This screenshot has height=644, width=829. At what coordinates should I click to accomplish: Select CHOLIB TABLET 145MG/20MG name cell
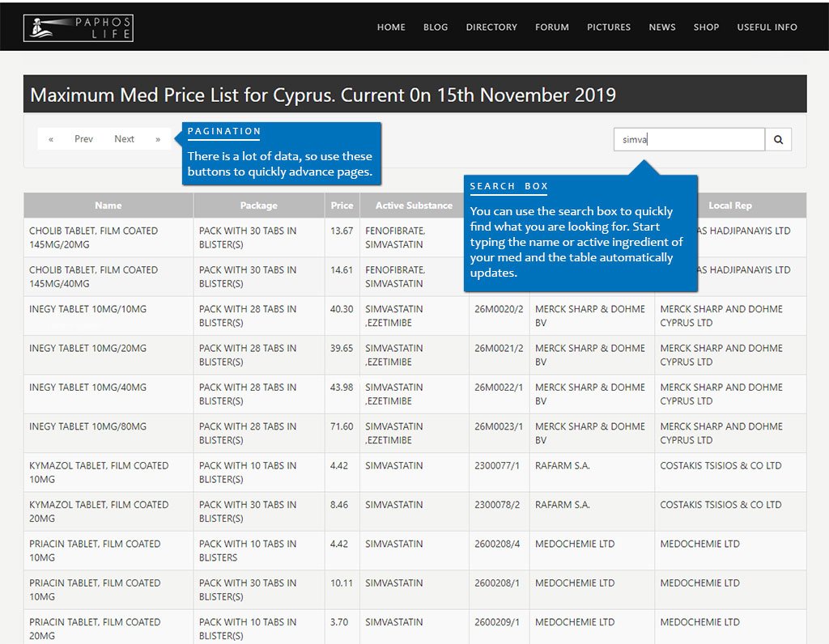tap(108, 238)
